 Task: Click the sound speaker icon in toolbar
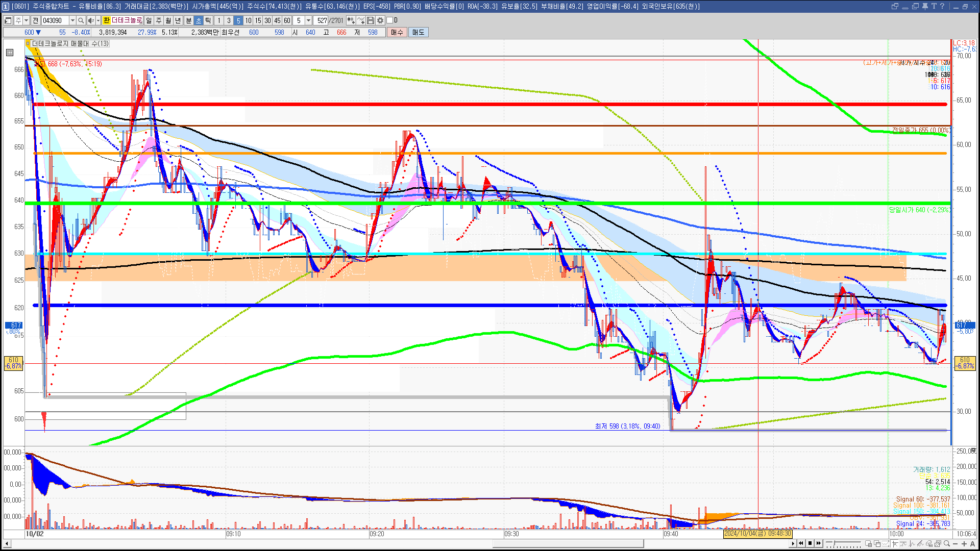pos(90,20)
